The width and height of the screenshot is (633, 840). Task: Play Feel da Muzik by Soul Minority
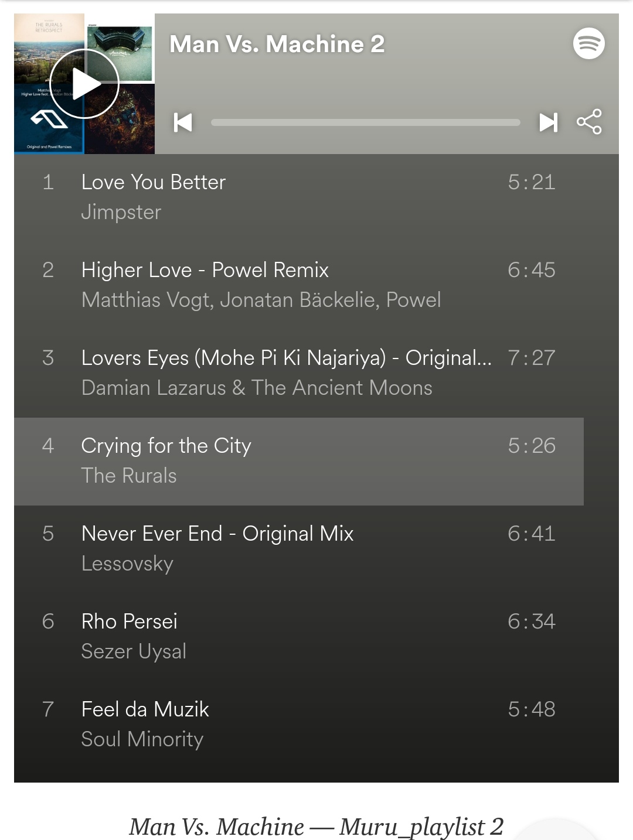coord(299,725)
